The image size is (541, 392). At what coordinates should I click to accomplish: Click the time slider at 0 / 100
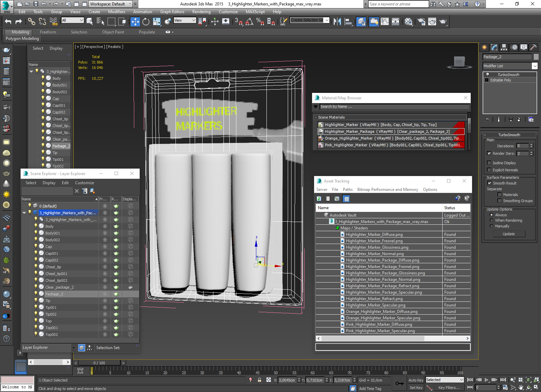[x=99, y=363]
